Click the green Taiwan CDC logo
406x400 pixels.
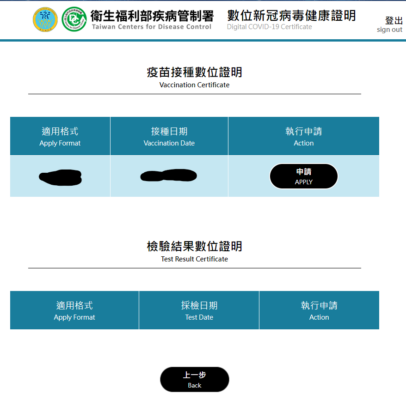click(x=74, y=19)
